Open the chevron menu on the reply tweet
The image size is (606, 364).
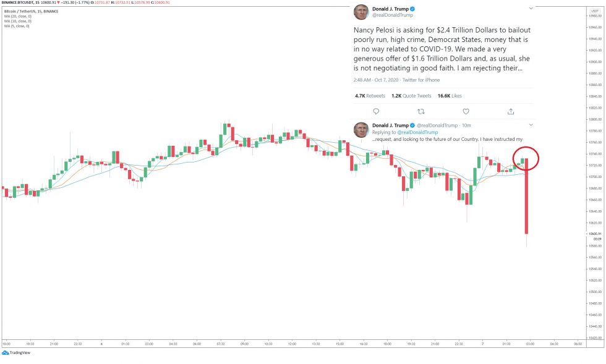click(x=531, y=124)
